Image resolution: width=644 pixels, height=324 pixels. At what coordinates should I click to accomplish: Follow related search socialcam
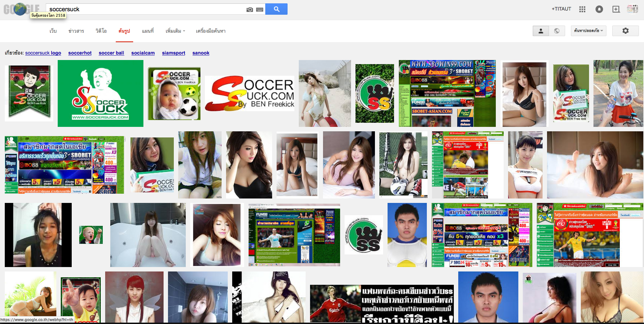pos(143,53)
